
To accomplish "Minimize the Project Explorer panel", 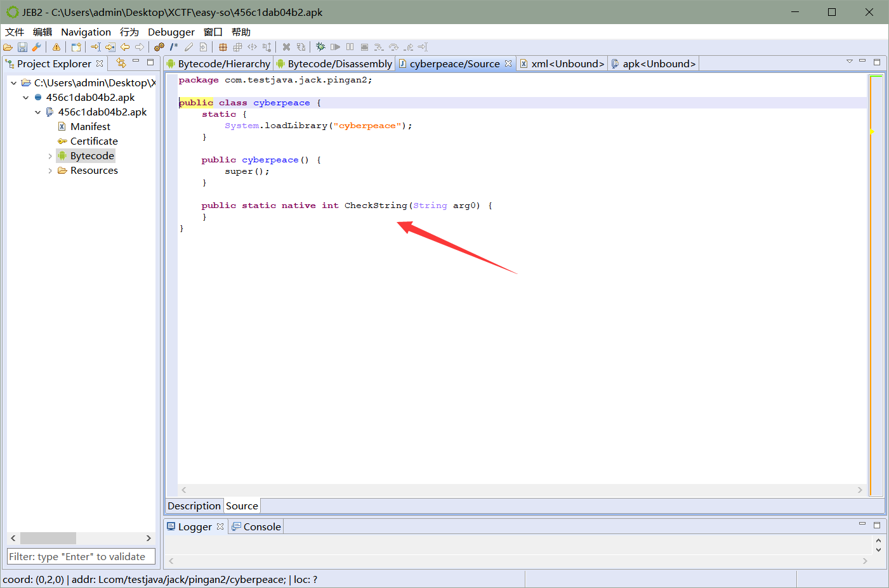I will coord(136,62).
